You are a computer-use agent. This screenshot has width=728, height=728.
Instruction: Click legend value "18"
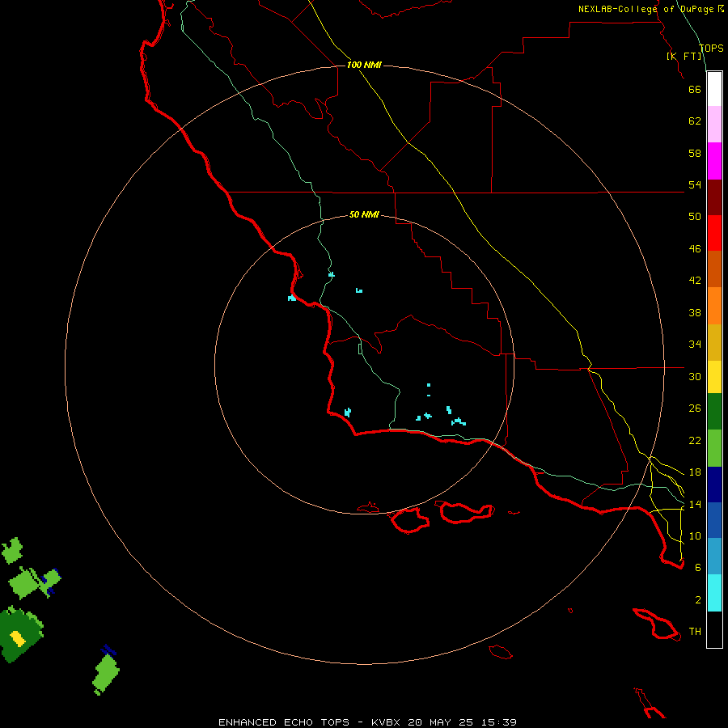point(695,472)
